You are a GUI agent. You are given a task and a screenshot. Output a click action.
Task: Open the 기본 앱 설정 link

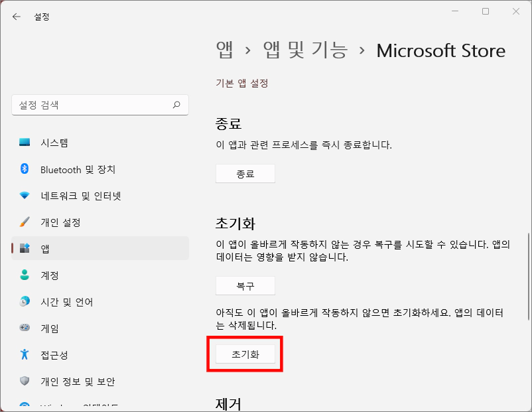242,83
